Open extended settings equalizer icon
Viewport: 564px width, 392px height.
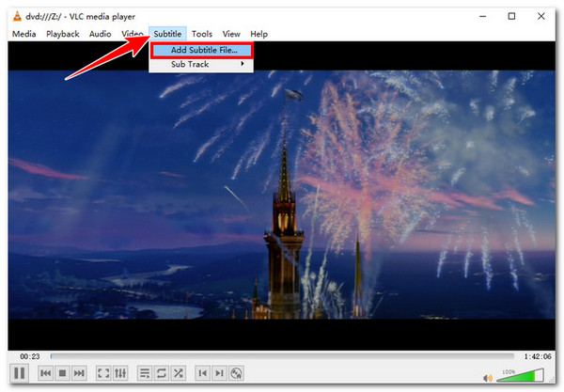[x=120, y=373]
